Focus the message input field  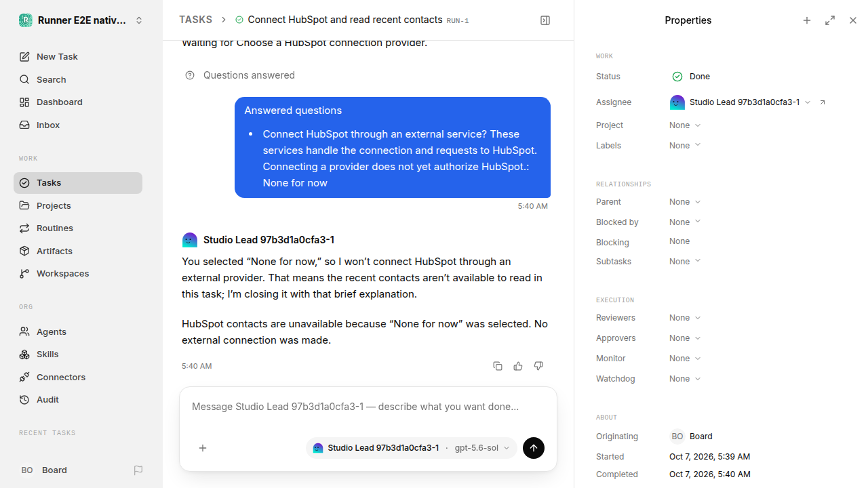368,407
